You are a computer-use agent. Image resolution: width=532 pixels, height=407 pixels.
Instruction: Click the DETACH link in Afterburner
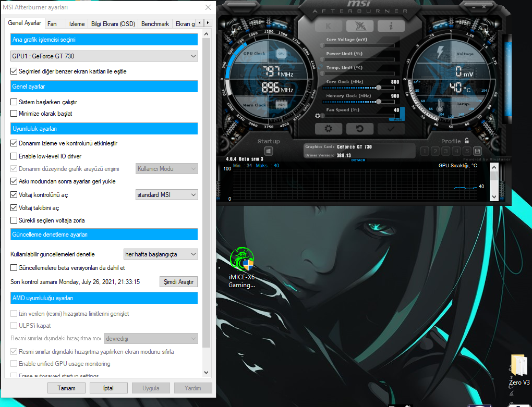click(x=358, y=160)
